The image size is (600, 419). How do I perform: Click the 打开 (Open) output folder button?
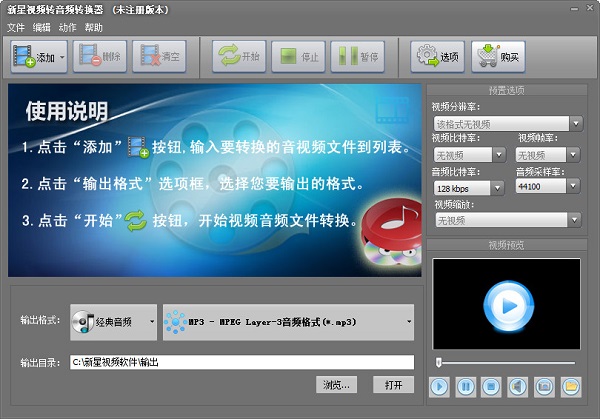pyautogui.click(x=393, y=385)
